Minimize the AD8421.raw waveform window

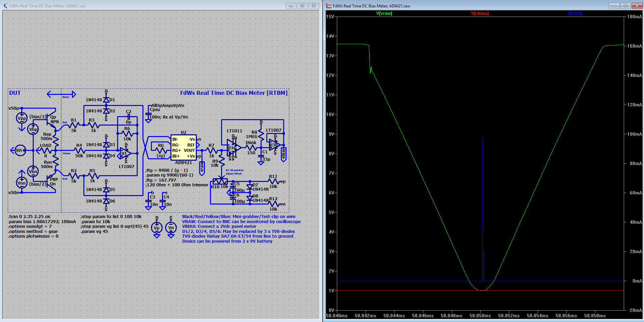[x=614, y=6]
